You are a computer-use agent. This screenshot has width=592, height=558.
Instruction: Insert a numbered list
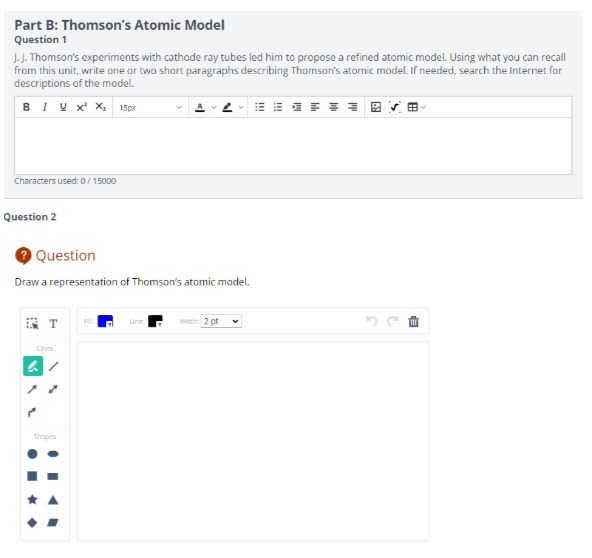click(278, 107)
